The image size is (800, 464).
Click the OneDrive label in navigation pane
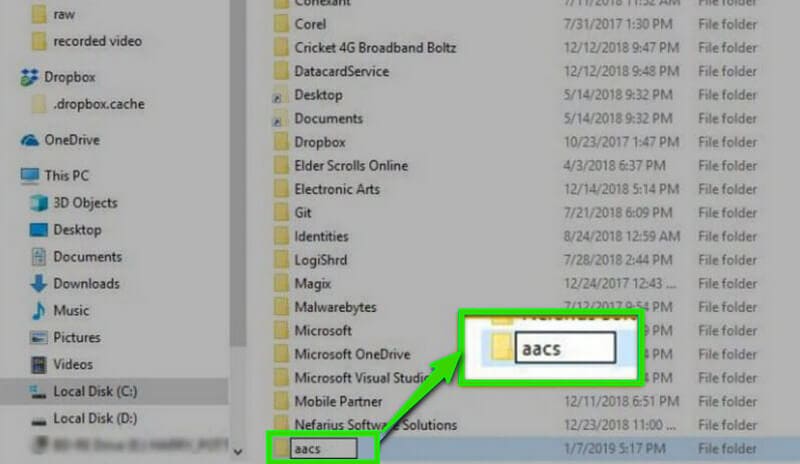[72, 140]
